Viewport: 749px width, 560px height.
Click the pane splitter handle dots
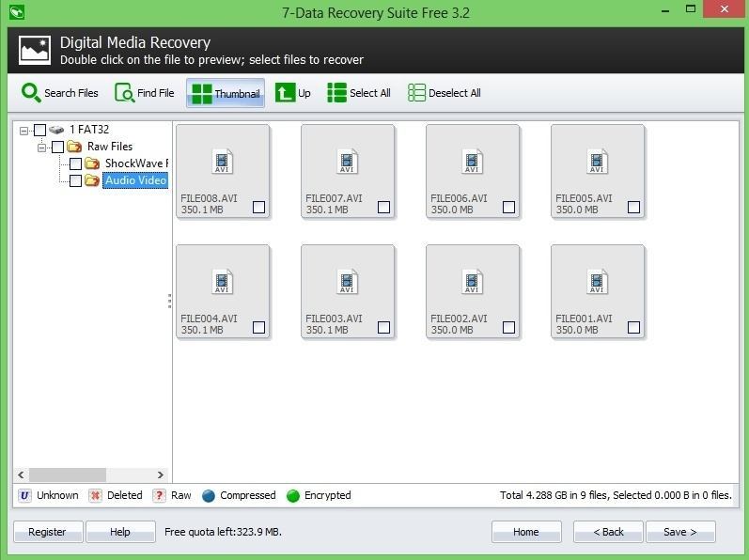click(x=169, y=301)
